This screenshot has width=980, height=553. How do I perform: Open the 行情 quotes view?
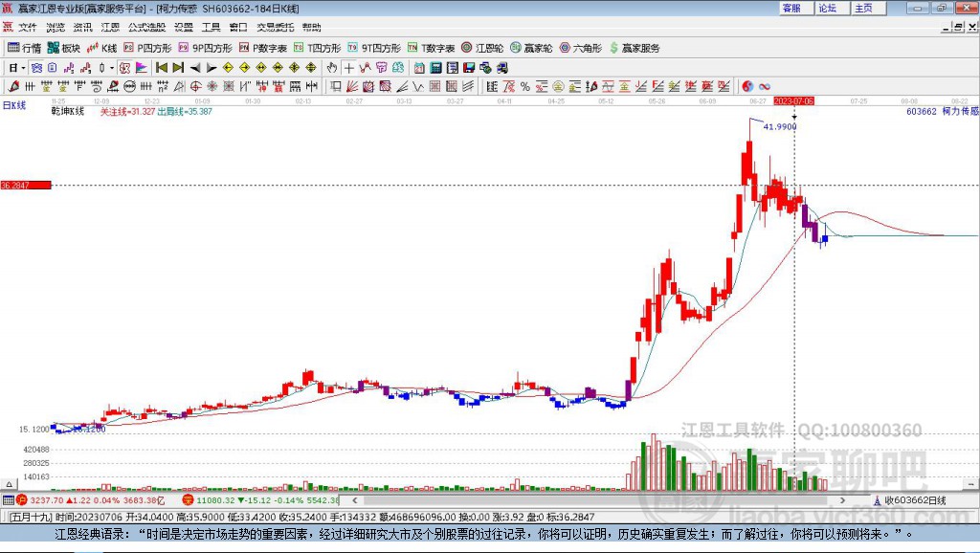24,48
